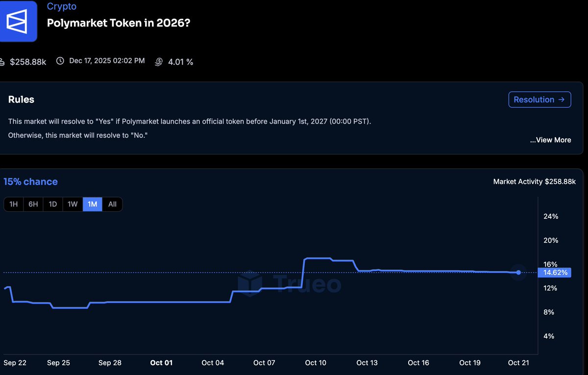The image size is (588, 375).
Task: Click the "Otherwise, this market will resolve" rule line
Action: coord(78,135)
